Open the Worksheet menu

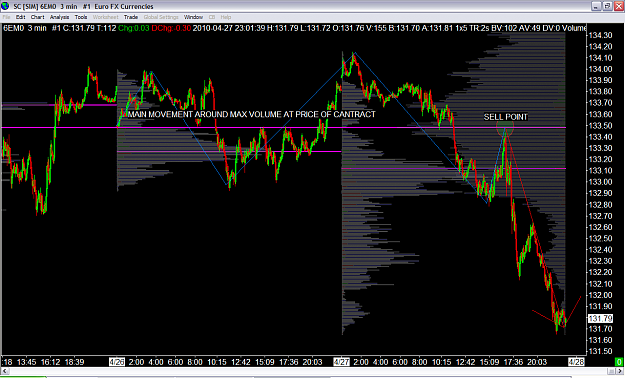click(106, 17)
